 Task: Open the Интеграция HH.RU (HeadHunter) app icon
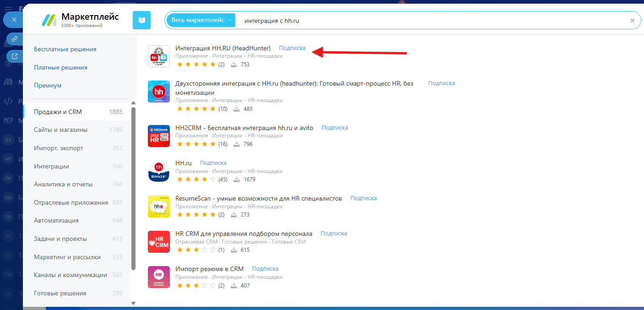point(159,56)
